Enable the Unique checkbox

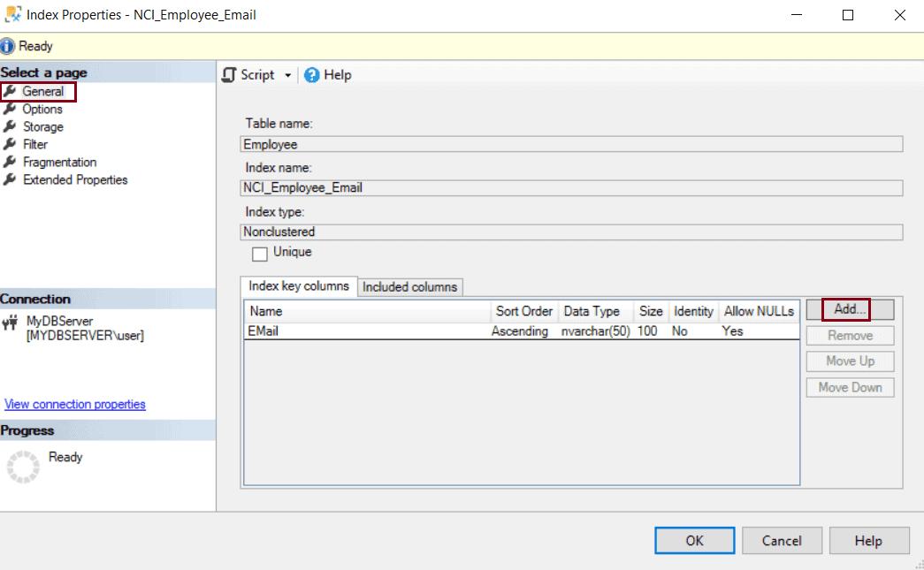(259, 252)
